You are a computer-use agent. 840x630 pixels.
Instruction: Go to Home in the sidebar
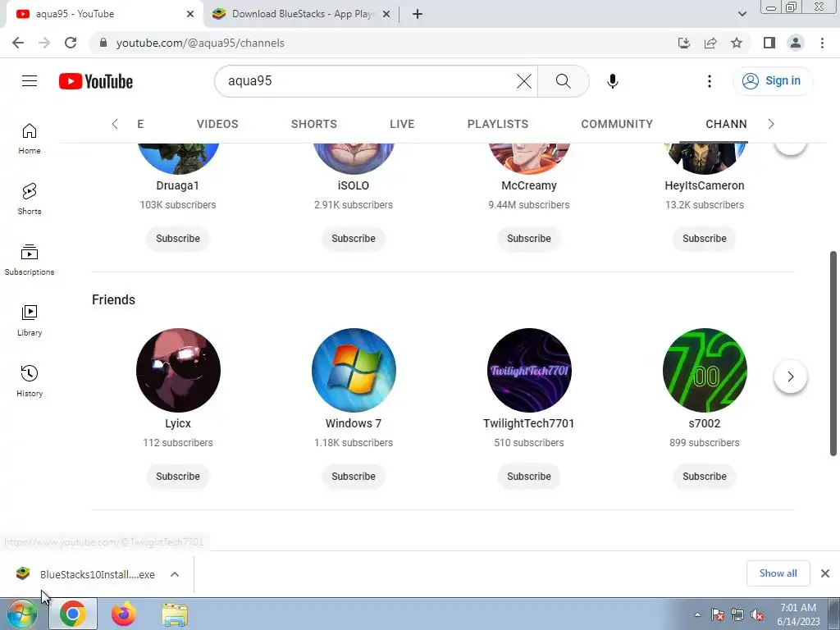click(x=30, y=139)
